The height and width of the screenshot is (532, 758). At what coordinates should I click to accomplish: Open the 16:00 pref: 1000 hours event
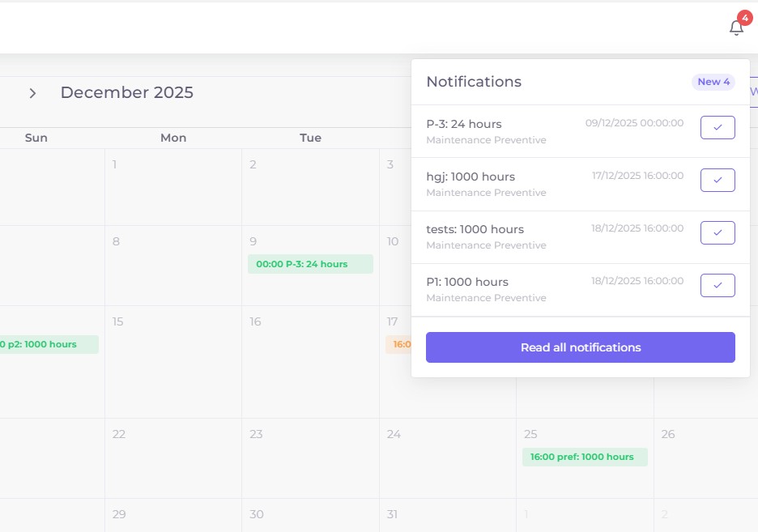pos(585,457)
